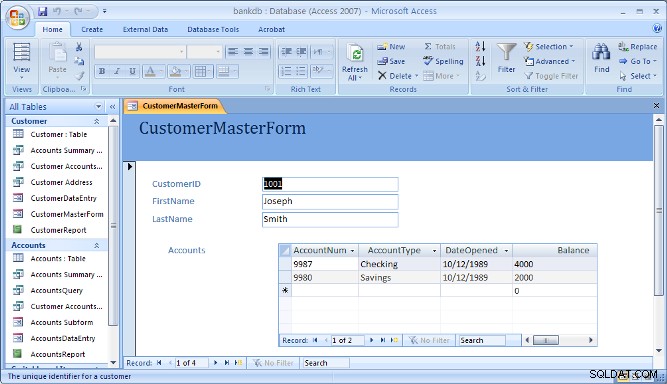The image size is (667, 384).
Task: Run the Spelling check
Action: coord(443,61)
